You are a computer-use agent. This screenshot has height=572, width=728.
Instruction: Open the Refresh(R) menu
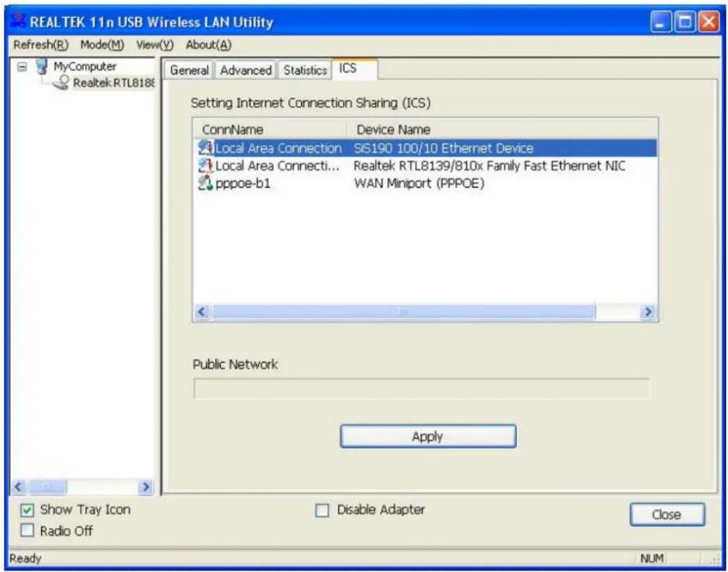click(41, 45)
